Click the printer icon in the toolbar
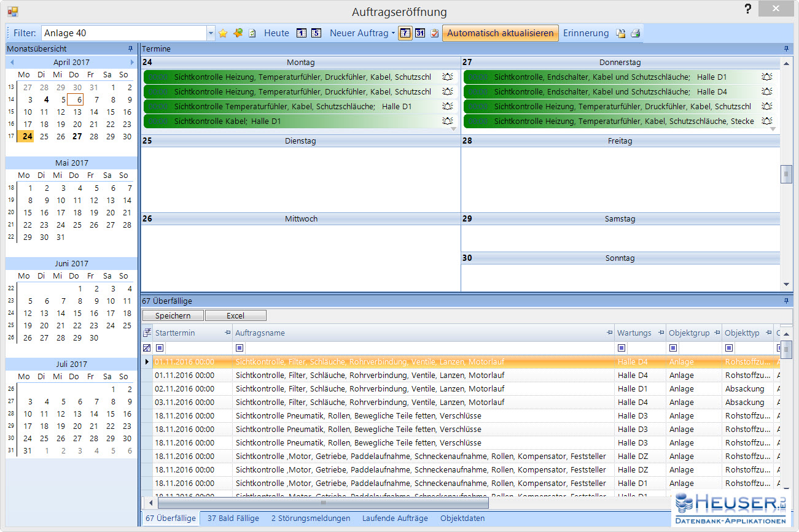Viewport: 799px width, 532px height. pyautogui.click(x=635, y=33)
